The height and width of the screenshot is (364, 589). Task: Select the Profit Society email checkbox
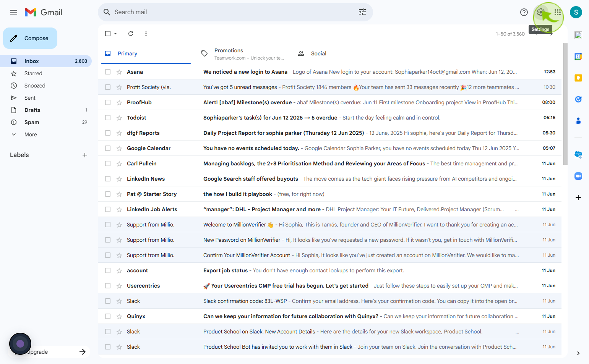click(x=108, y=87)
